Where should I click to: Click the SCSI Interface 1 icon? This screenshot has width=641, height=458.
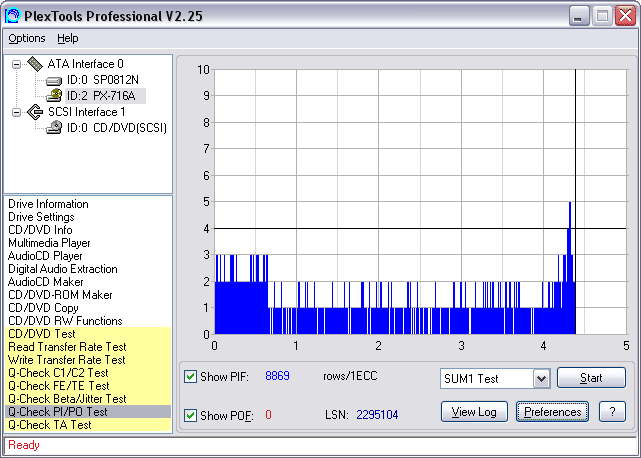click(x=35, y=112)
